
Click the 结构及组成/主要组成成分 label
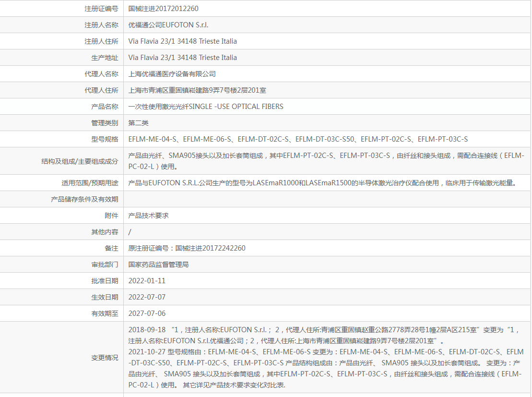[80, 161]
